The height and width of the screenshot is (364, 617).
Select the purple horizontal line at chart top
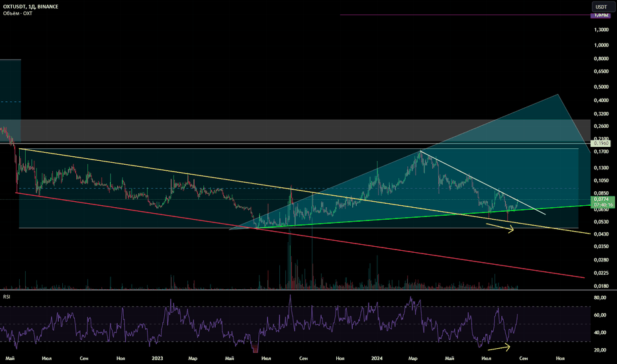tap(464, 15)
